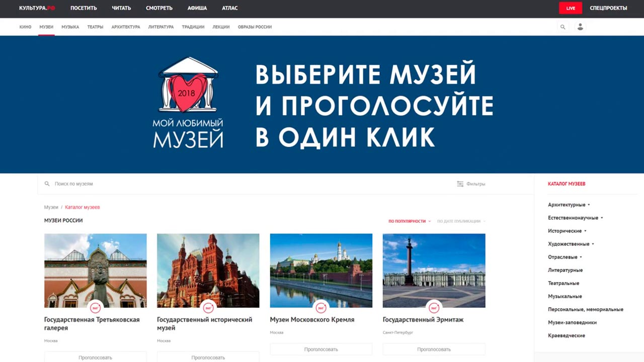The height and width of the screenshot is (362, 644).
Task: Go to the Культура.РФ home logo
Action: tap(37, 8)
